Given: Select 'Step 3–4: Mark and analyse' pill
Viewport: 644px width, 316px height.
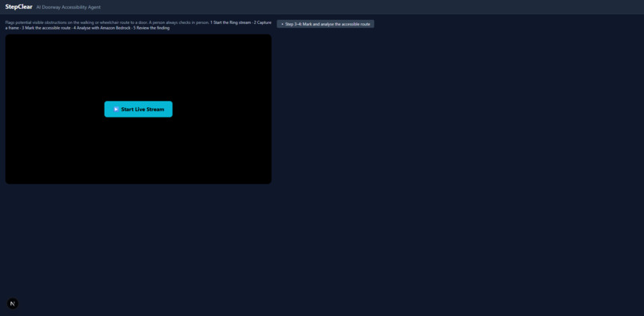Looking at the screenshot, I should [x=325, y=24].
